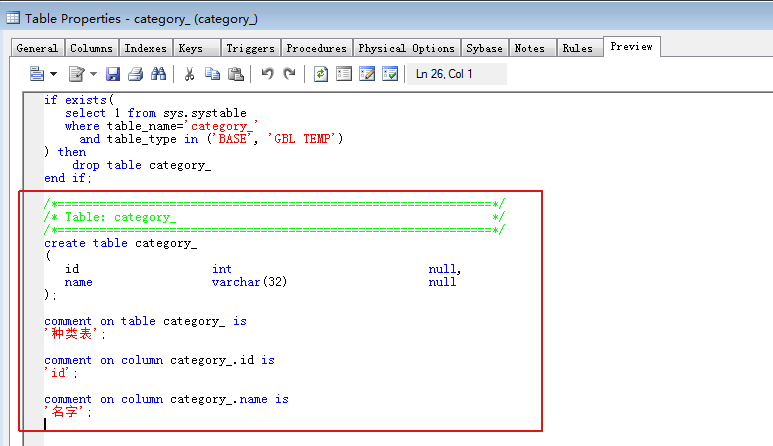
Task: Expand the edit with dropdown arrow
Action: [93, 74]
